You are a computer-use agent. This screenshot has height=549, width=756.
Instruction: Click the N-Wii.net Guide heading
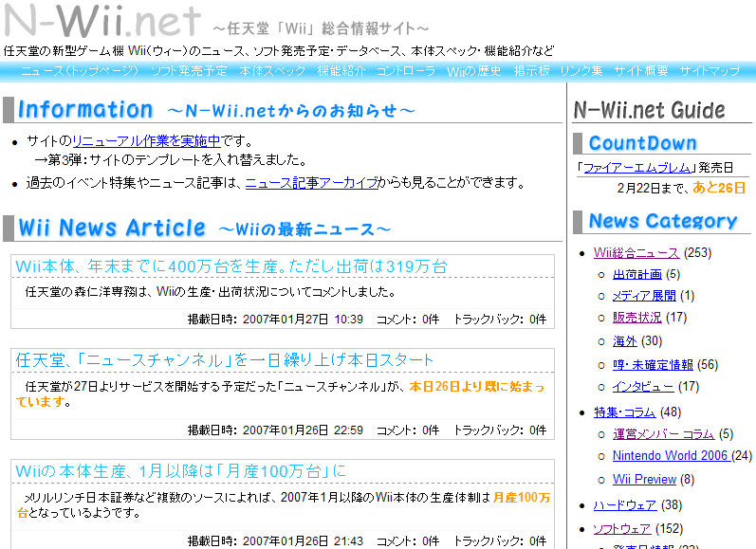(x=650, y=110)
